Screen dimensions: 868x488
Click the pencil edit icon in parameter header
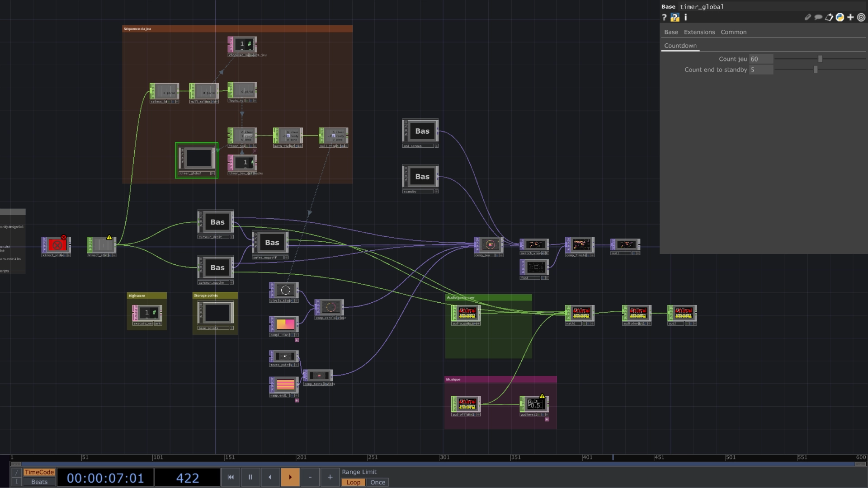point(807,17)
